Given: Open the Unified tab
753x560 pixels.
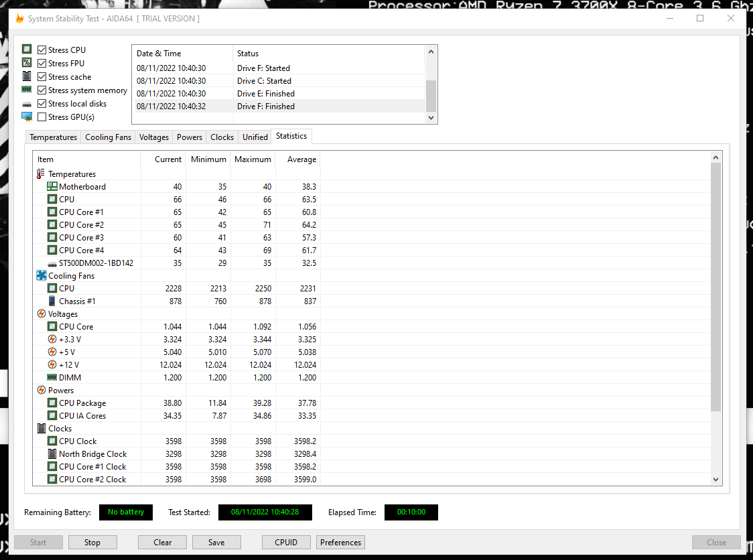Looking at the screenshot, I should (x=255, y=137).
